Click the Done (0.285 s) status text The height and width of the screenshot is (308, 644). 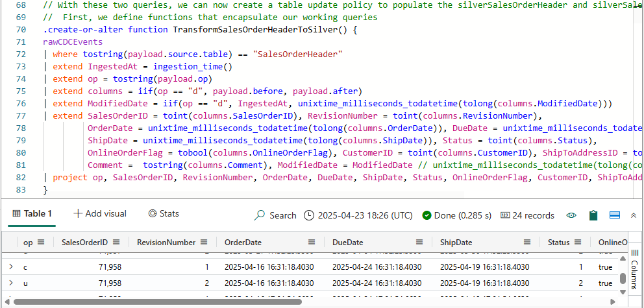463,215
